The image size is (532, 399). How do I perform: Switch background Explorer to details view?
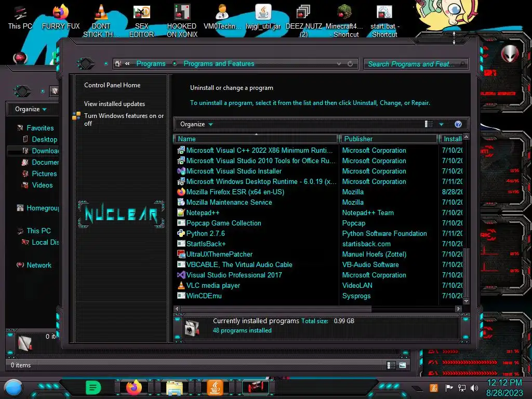point(391,365)
